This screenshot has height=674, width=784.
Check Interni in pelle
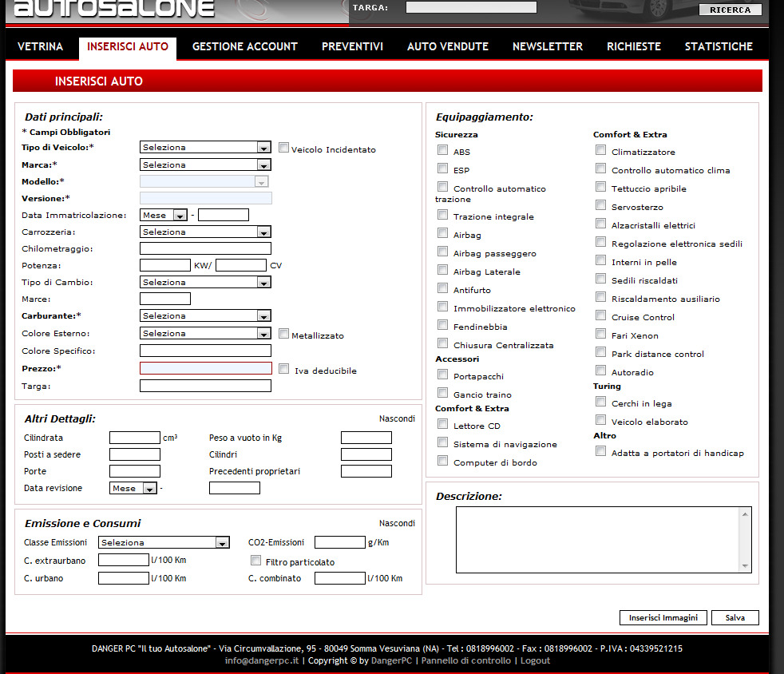coord(601,260)
